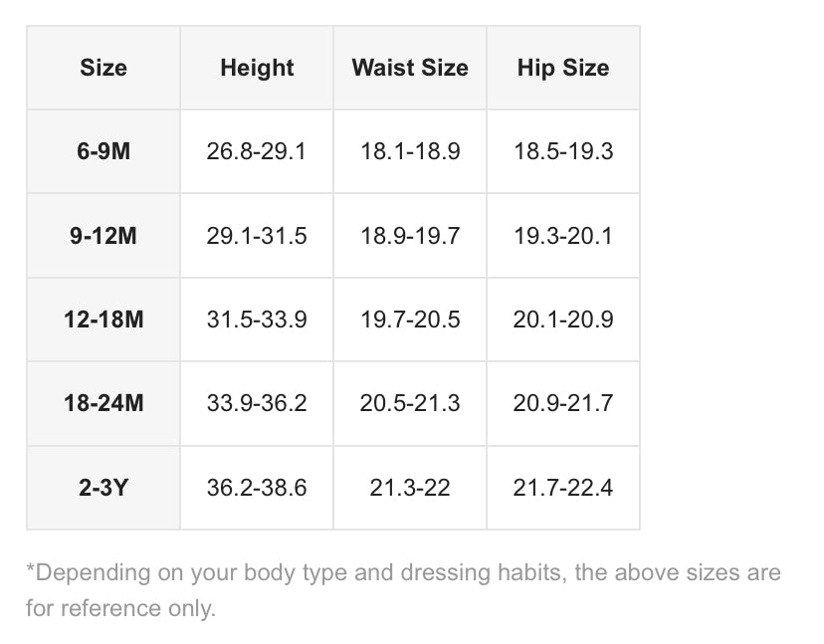This screenshot has width=824, height=644.
Task: Select the 9-12M size row label
Action: click(x=103, y=236)
